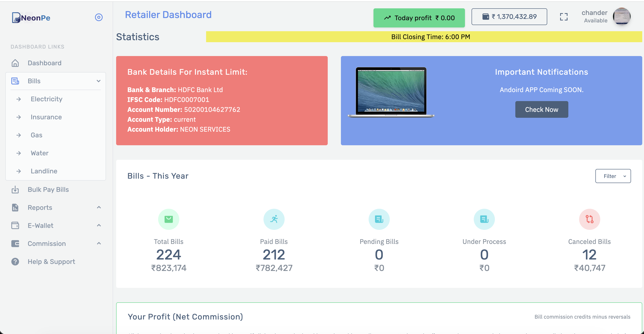644x334 pixels.
Task: Click the Canceled Bills compare icon
Action: tap(589, 219)
